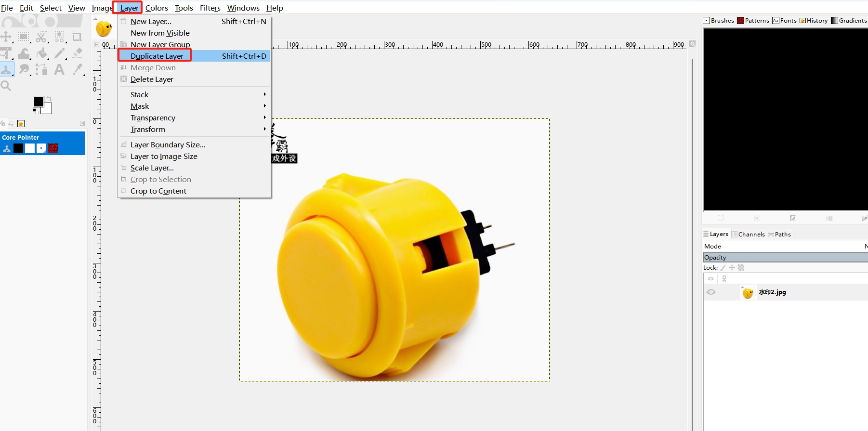Toggle visibility eye of 水印2.jpg layer

[x=711, y=292]
